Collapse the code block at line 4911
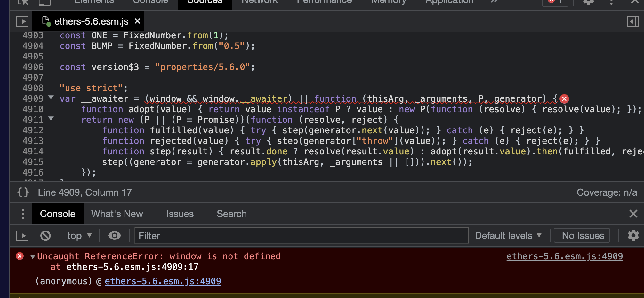Viewport: 644px width, 298px height. coord(51,118)
